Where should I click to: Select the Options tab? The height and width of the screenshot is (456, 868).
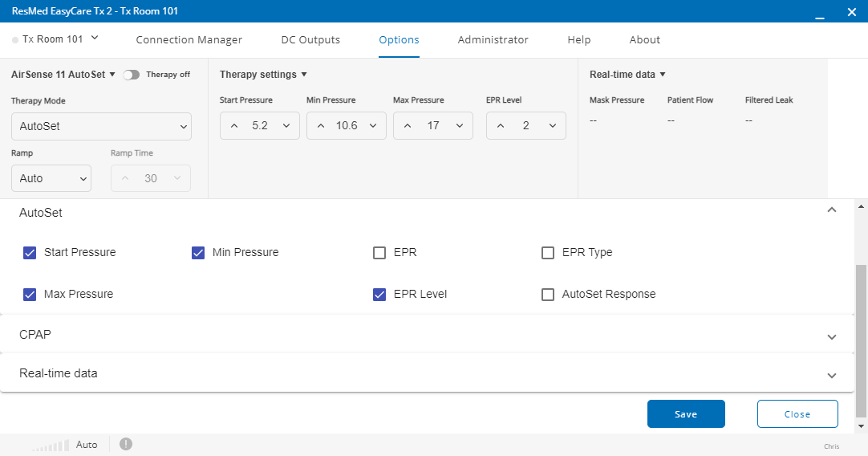[400, 40]
